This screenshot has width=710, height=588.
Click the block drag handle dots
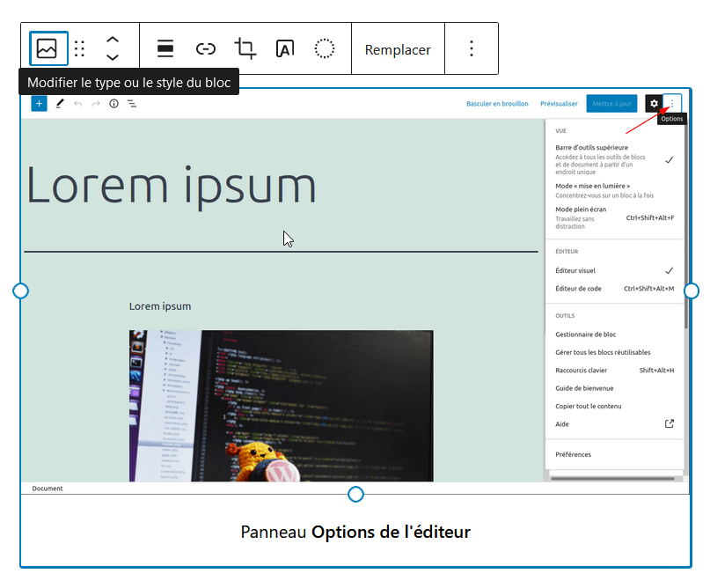tap(80, 48)
